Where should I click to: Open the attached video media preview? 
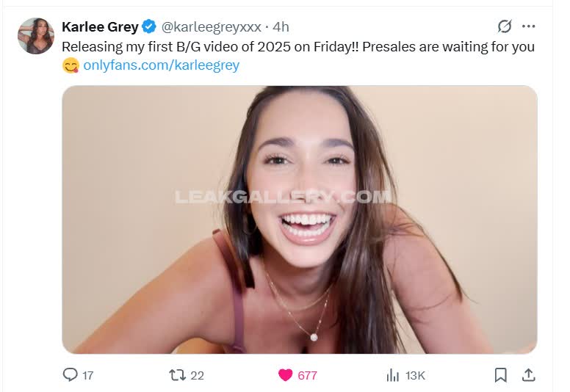[x=300, y=219]
